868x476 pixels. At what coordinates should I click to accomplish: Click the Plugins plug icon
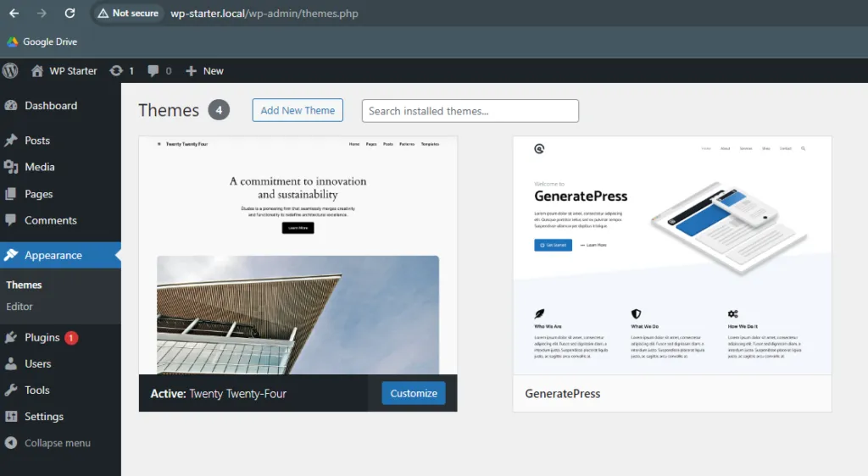click(x=10, y=337)
